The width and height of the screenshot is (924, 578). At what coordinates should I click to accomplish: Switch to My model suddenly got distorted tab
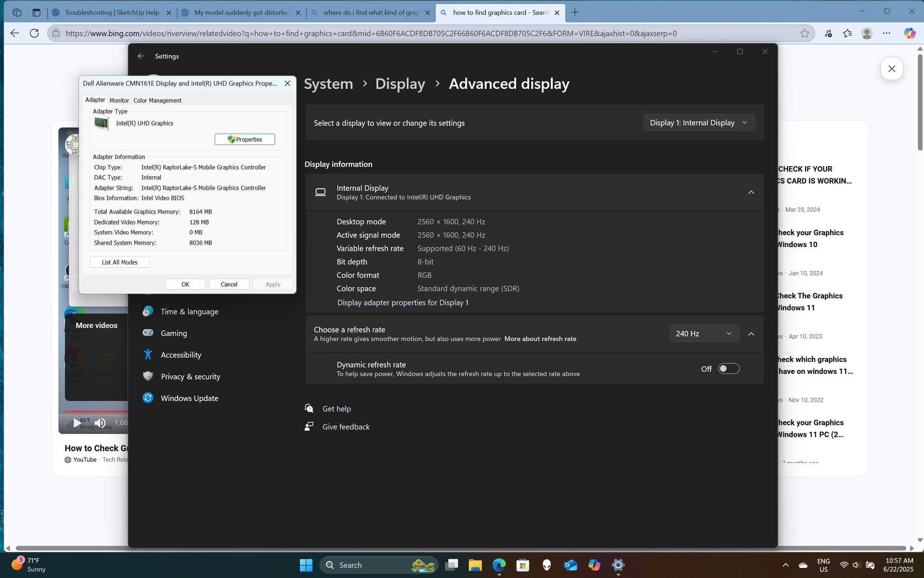(242, 13)
